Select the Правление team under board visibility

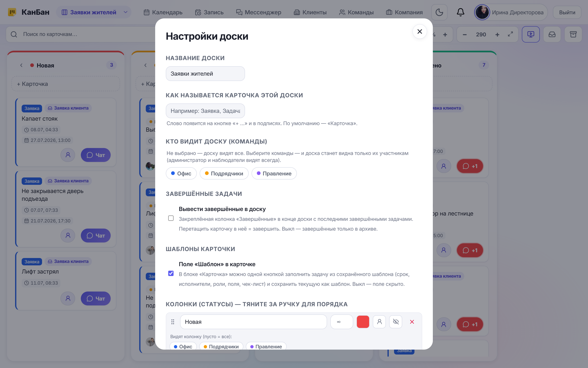click(274, 174)
